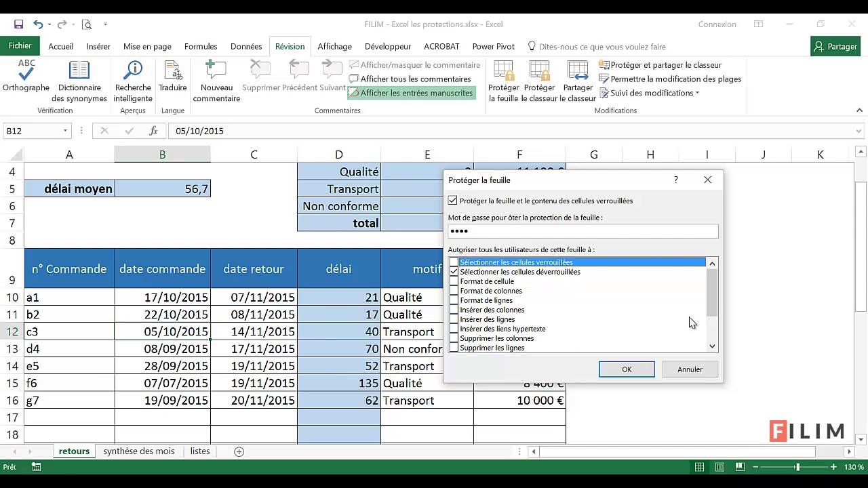Collapse the ribbon with the arrow
The width and height of the screenshot is (868, 488).
click(860, 110)
